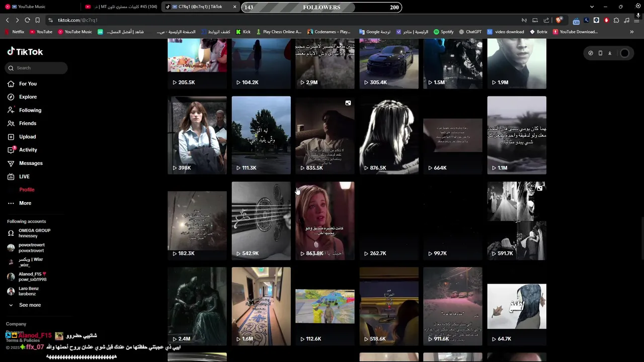
Task: Open the browser extensions puzzle icon
Action: click(x=616, y=20)
